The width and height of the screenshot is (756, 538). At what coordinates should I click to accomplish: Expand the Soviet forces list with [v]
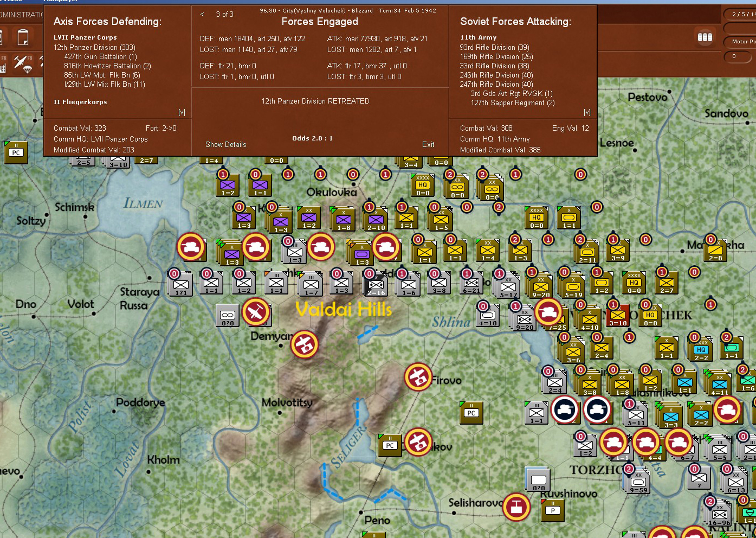coord(587,112)
